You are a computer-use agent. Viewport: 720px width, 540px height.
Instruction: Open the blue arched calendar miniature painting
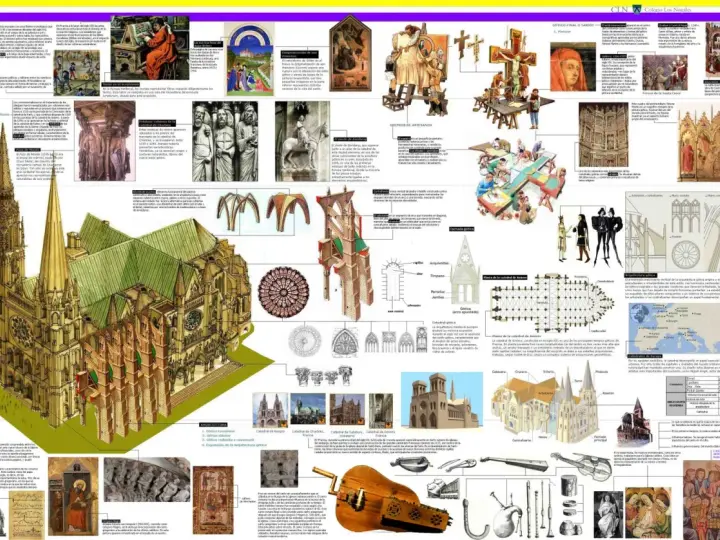pos(250,60)
